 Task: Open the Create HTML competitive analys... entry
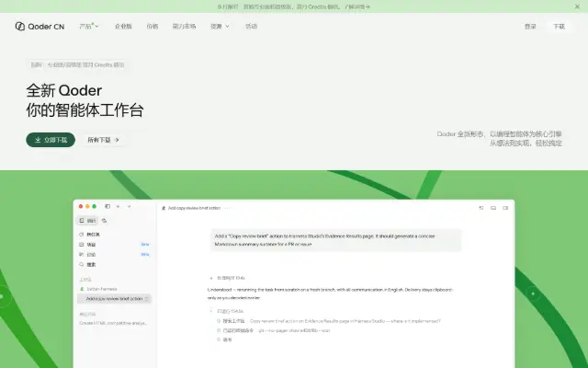click(x=113, y=323)
